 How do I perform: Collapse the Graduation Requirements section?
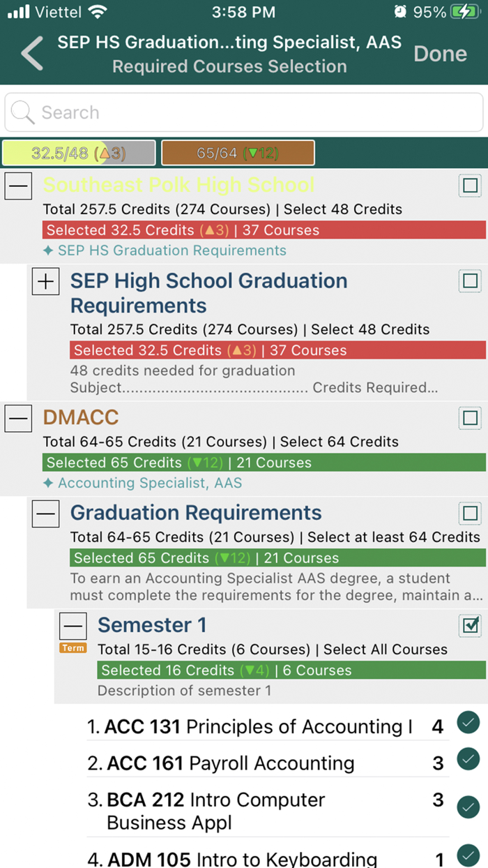pyautogui.click(x=45, y=514)
